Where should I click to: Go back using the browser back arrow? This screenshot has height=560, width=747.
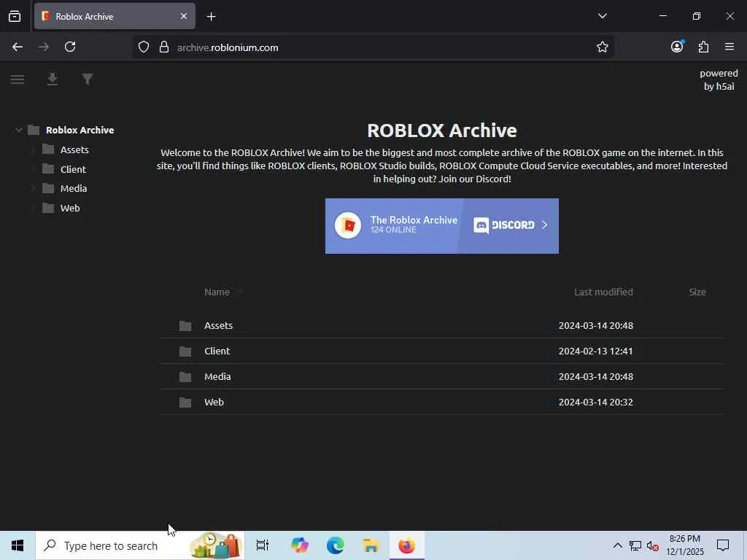[x=18, y=47]
